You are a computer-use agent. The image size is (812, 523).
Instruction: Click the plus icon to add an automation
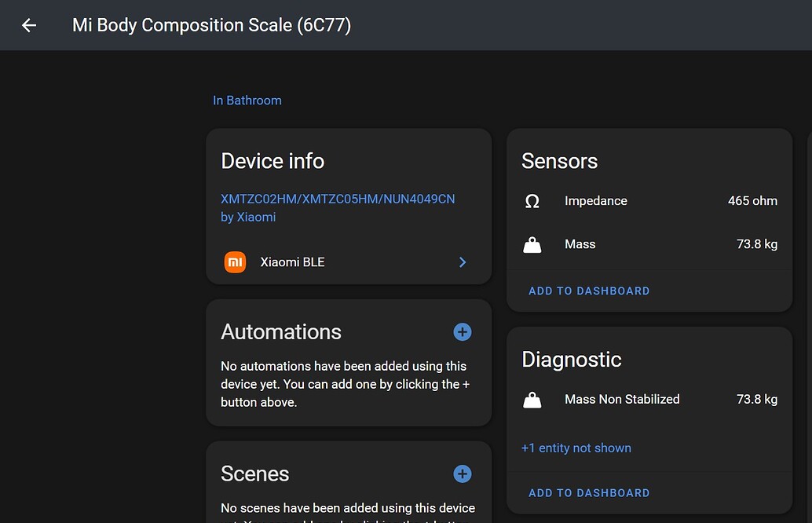coord(462,331)
